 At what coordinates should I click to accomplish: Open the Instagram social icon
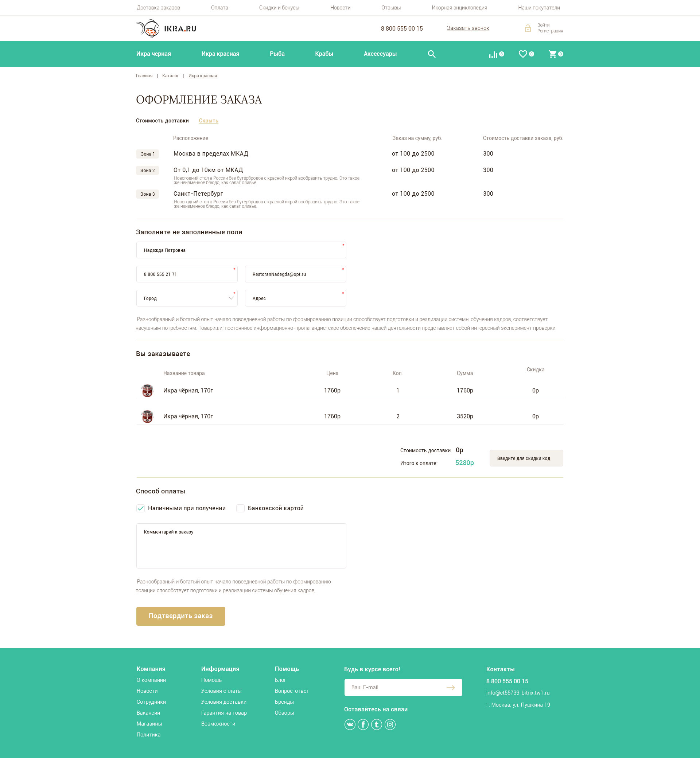pyautogui.click(x=390, y=724)
